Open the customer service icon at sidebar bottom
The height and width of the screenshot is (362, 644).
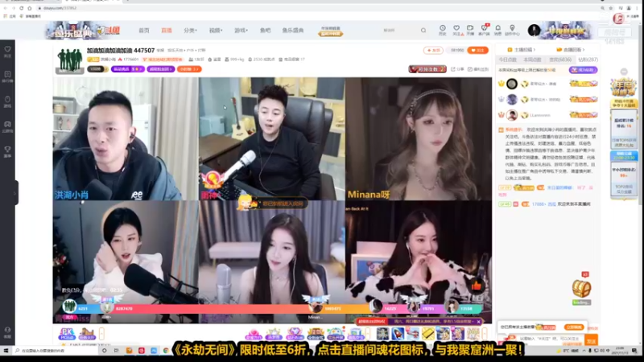click(x=7, y=332)
